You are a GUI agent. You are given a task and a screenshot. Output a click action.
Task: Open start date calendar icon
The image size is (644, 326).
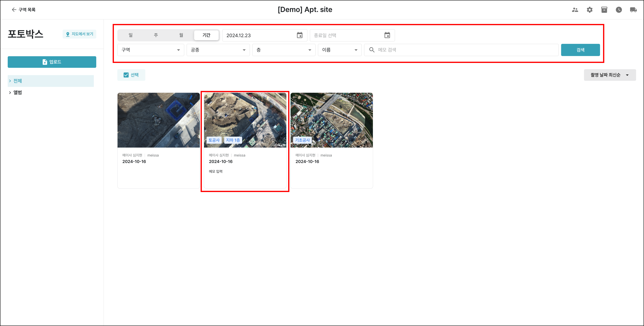(x=300, y=35)
